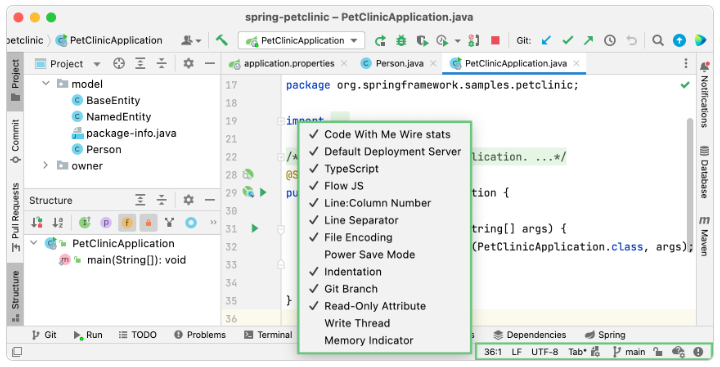Show more Structure toolbar items chevron

(x=213, y=222)
